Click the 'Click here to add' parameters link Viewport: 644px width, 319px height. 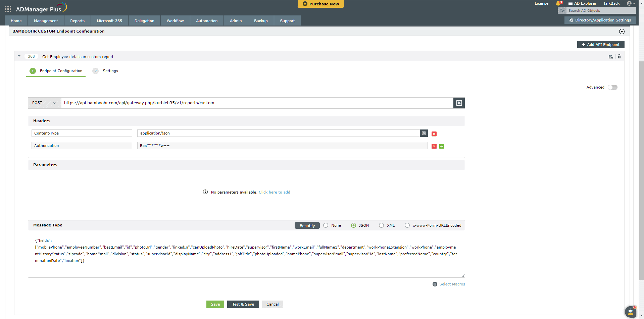tap(275, 192)
